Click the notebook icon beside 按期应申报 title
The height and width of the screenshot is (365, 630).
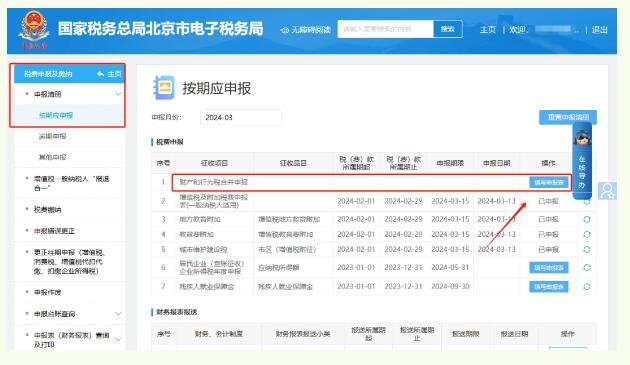tap(164, 88)
